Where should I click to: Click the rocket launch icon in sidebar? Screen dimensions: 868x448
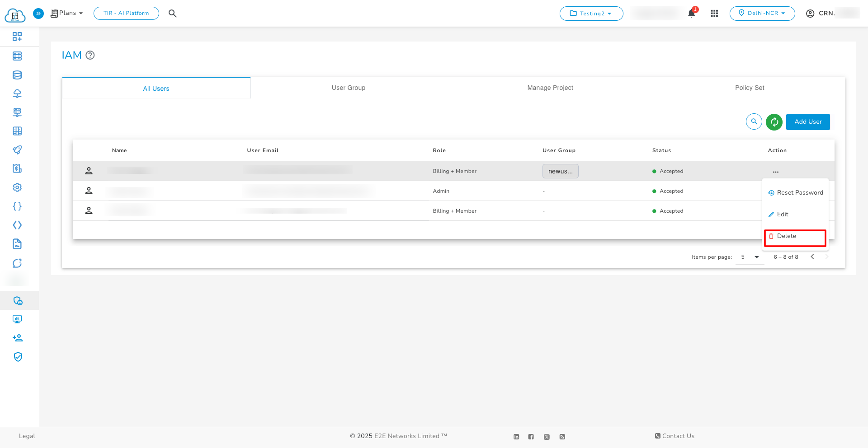click(17, 149)
